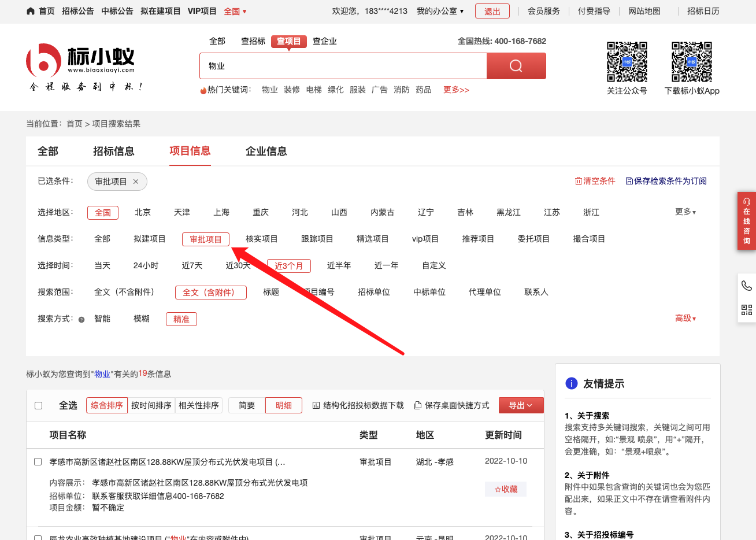The height and width of the screenshot is (540, 756).
Task: Expand the 高级 advanced search options
Action: [685, 318]
